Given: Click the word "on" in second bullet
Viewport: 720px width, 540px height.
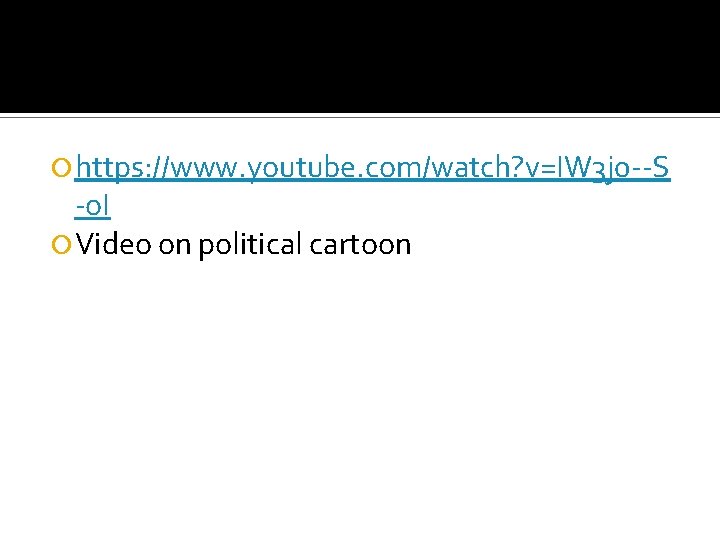Looking at the screenshot, I should tap(174, 246).
